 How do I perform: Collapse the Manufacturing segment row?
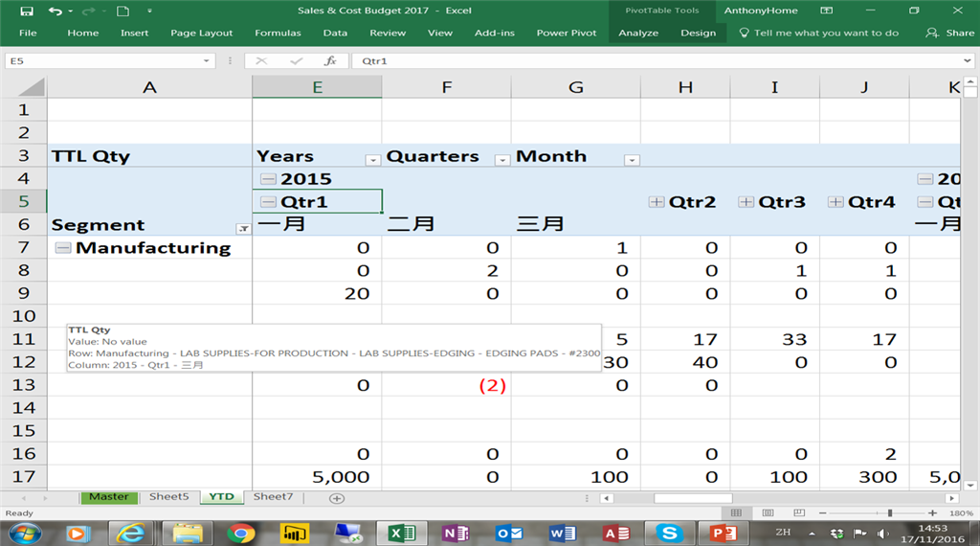click(62, 248)
